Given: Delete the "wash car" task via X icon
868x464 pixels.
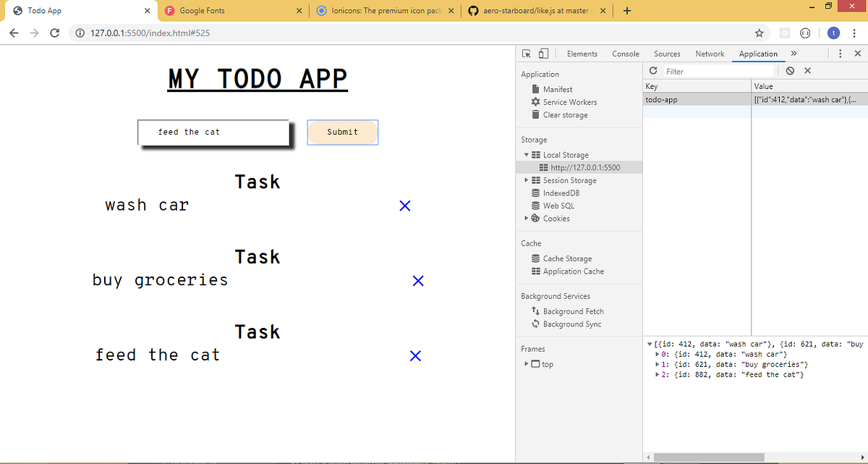Looking at the screenshot, I should pyautogui.click(x=404, y=206).
